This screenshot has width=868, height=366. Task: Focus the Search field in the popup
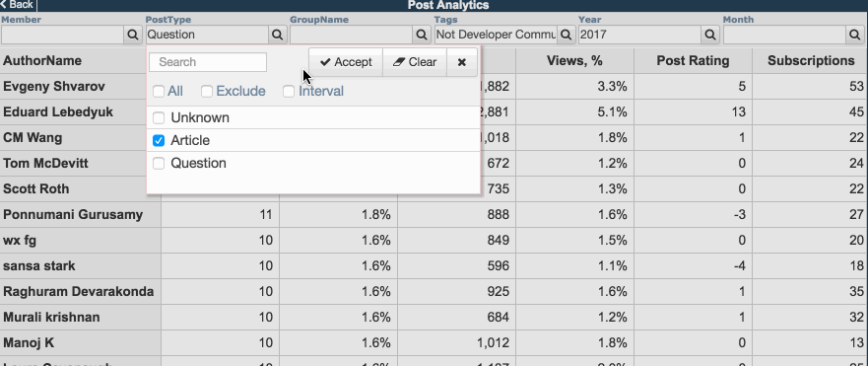(208, 62)
